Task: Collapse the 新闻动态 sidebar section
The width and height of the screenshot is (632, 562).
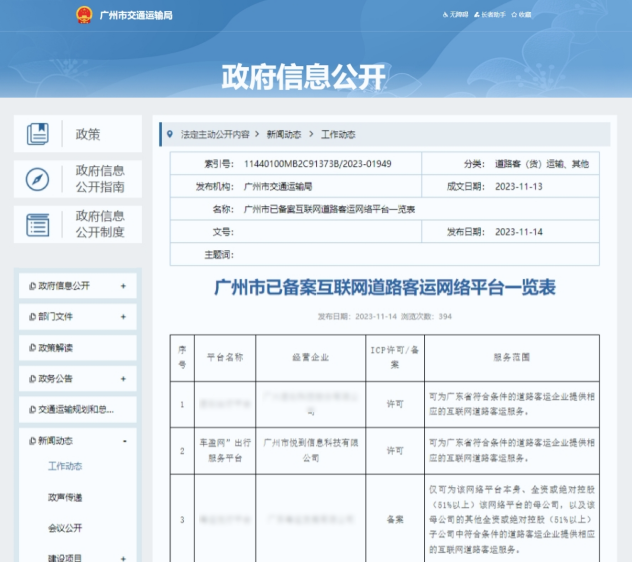Action: point(123,441)
